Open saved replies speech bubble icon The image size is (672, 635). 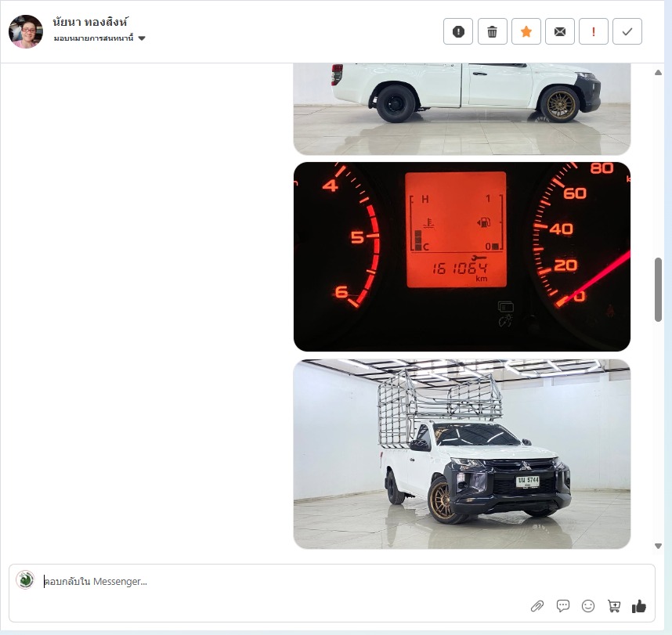pos(562,606)
